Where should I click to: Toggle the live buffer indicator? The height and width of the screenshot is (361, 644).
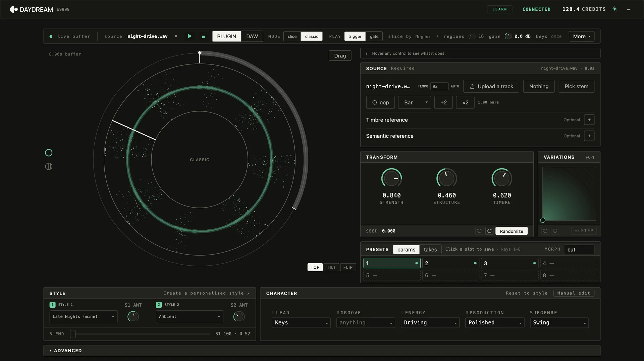click(51, 36)
